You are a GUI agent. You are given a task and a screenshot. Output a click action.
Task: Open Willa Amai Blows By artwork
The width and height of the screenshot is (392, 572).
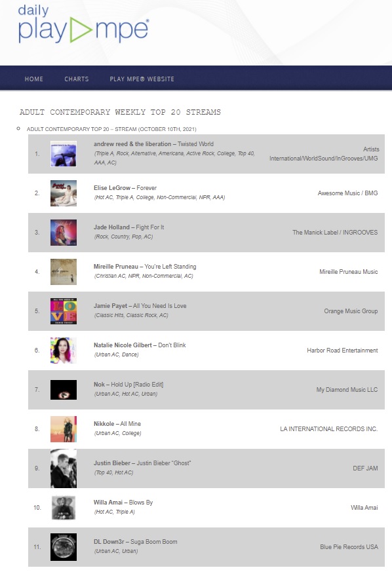(x=64, y=508)
